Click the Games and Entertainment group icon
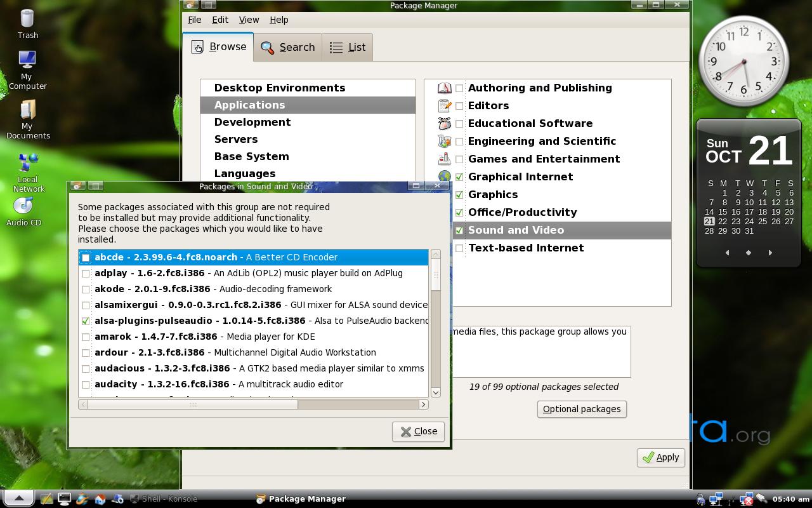812x508 pixels. 444,159
